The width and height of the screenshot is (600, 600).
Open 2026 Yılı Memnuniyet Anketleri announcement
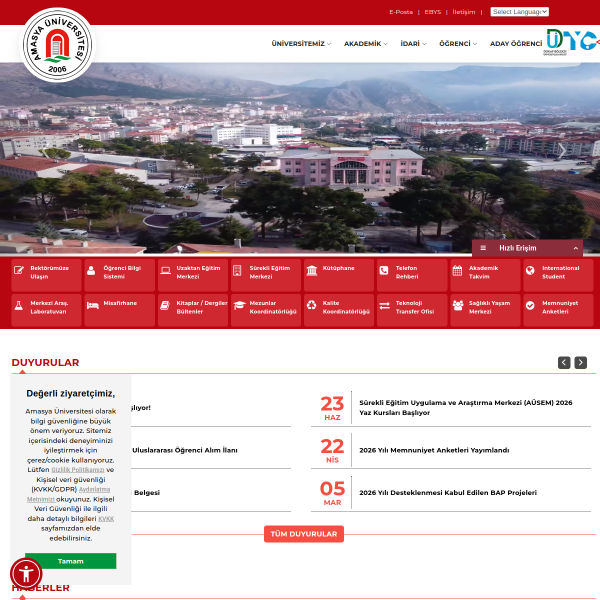point(434,450)
